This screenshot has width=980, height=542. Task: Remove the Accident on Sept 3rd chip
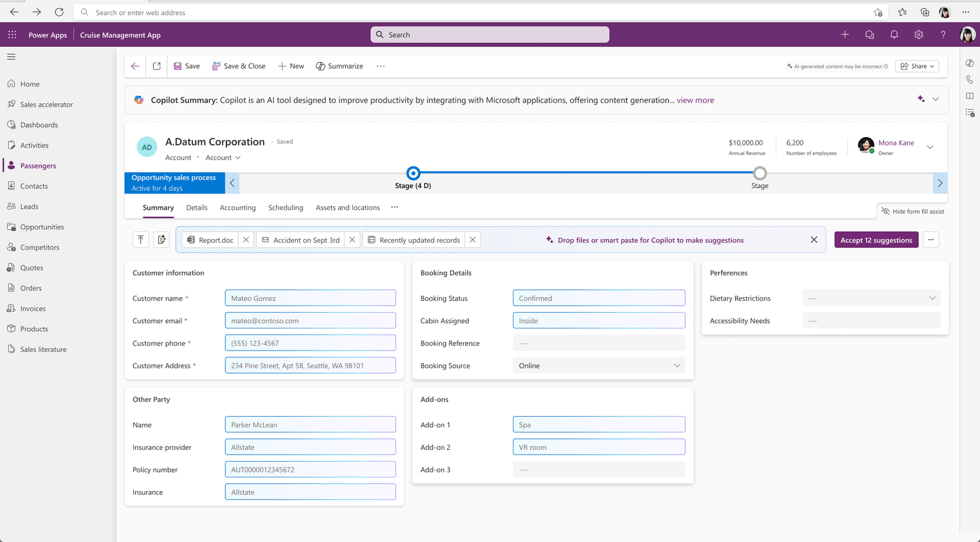pos(352,240)
